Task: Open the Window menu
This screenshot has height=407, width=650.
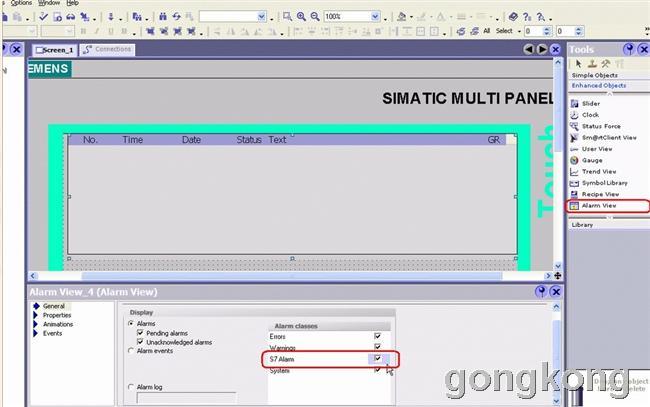Action: 49,3
